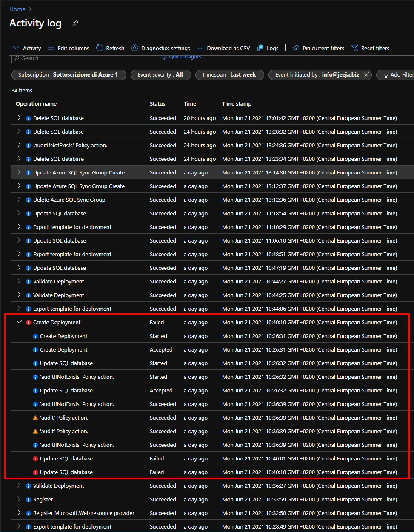Image resolution: width=414 pixels, height=532 pixels.
Task: Sort by Time stamp column header
Action: 237,104
